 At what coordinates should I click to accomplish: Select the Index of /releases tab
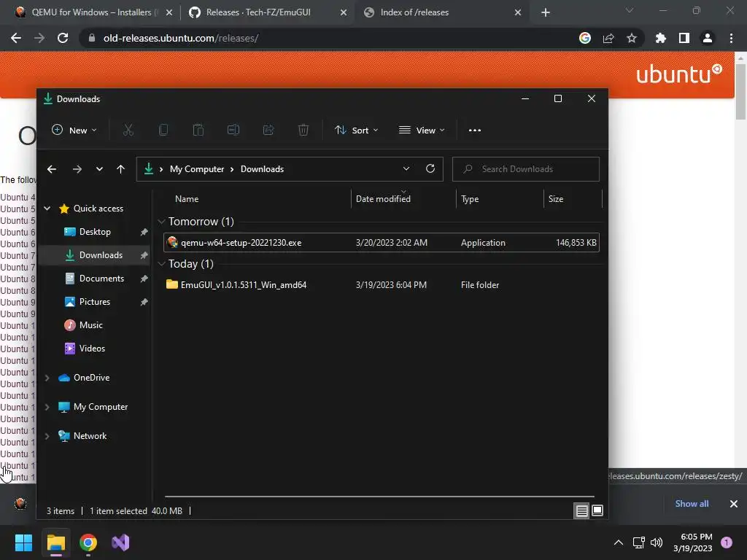coord(441,12)
